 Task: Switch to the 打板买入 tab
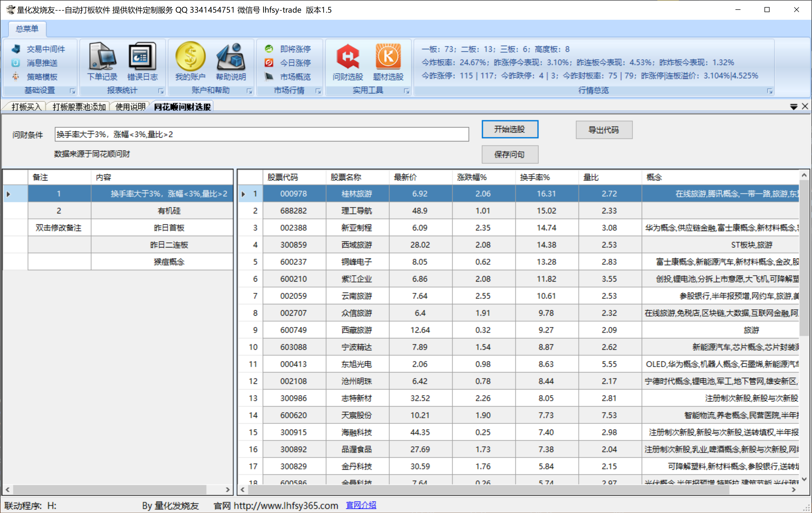coord(26,107)
